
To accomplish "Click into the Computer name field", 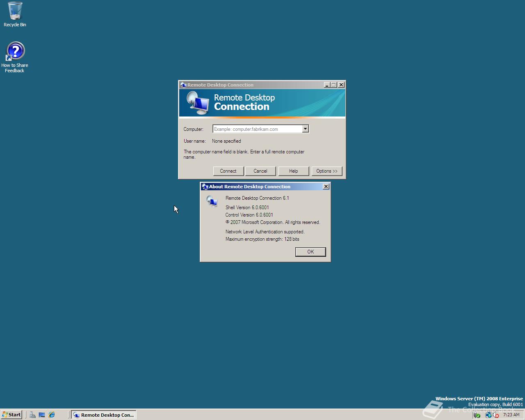I will (257, 129).
